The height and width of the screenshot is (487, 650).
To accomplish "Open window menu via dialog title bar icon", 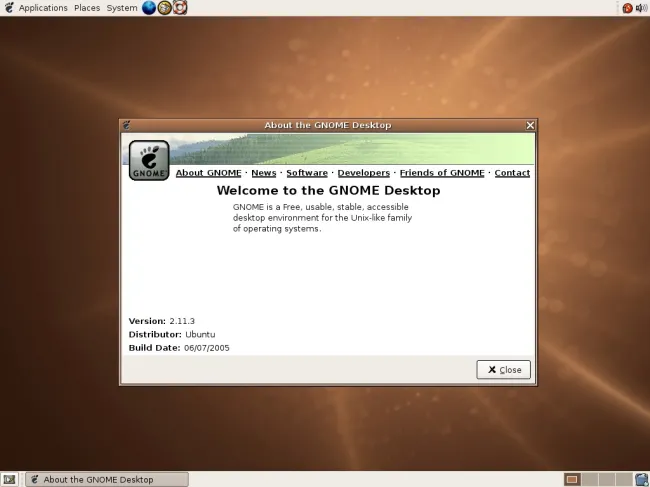I will pos(126,125).
